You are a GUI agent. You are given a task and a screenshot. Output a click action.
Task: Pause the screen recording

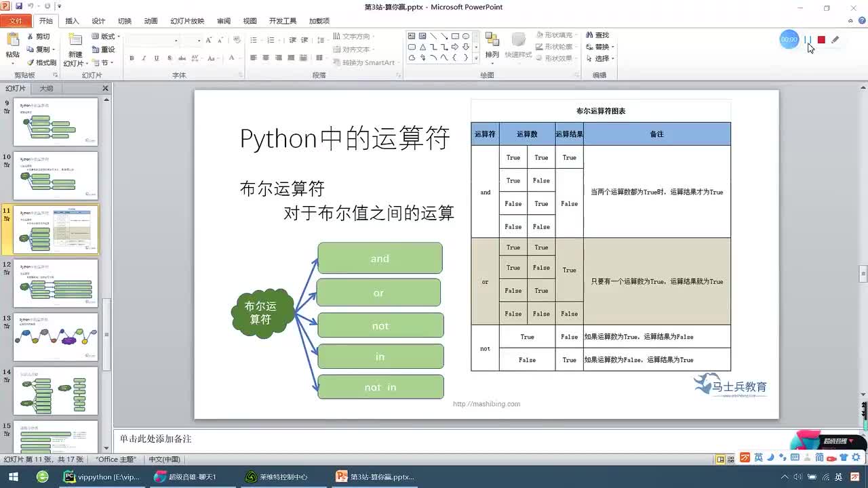807,40
